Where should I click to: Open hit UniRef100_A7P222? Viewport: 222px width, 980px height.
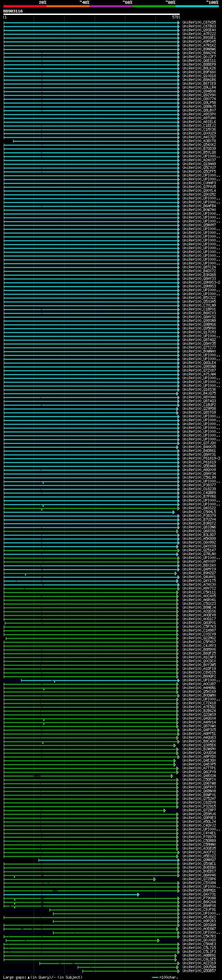click(199, 34)
